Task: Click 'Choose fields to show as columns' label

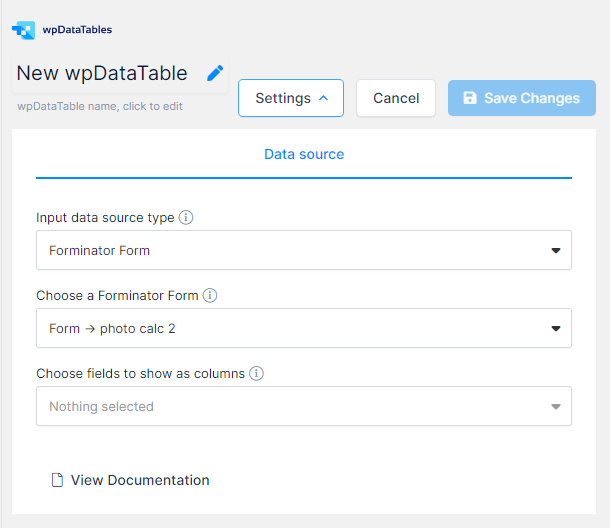Action: point(140,373)
